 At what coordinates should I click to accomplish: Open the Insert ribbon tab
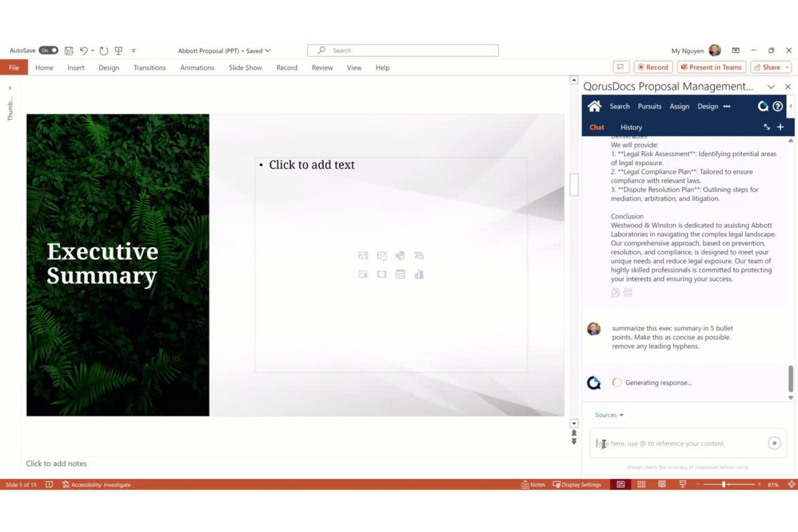(76, 67)
